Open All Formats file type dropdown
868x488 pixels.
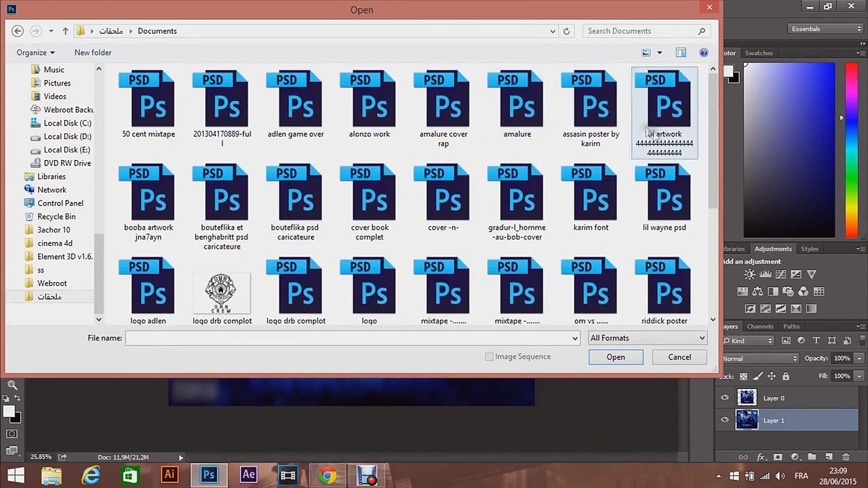(647, 338)
